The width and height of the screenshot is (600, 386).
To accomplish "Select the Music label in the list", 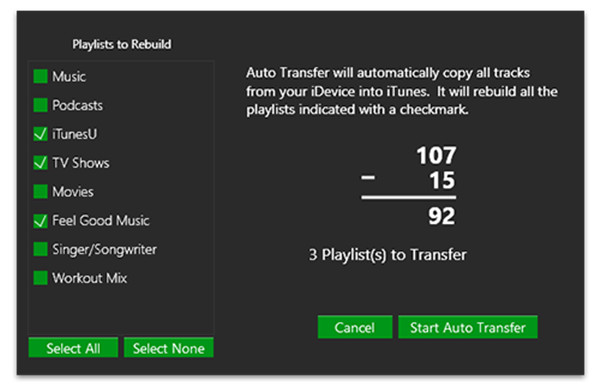I will 69,77.
